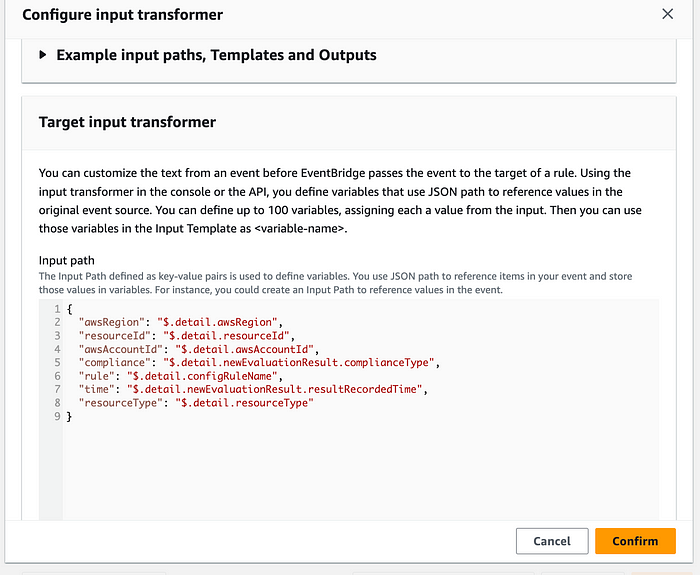Screen dimensions: 700x575
Task: Click the "awsRegion" key on line 2
Action: pos(112,322)
